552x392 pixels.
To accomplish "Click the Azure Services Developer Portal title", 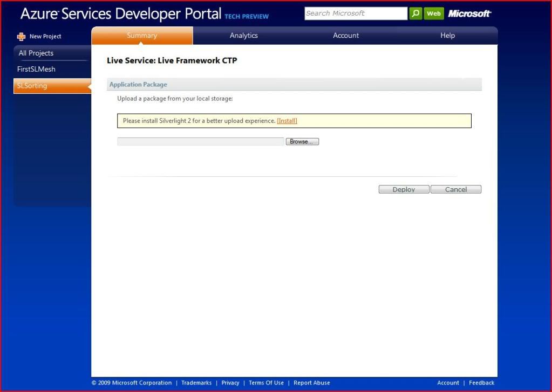I will click(x=121, y=13).
